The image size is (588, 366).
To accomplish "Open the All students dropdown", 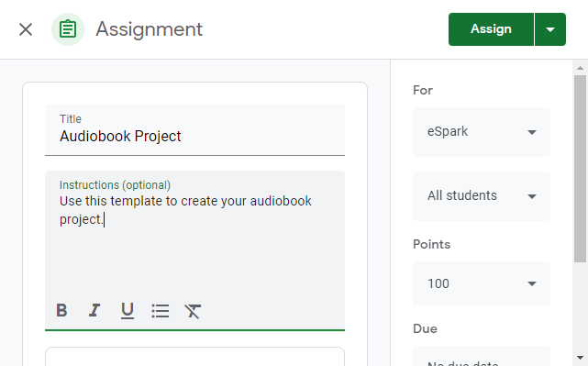I will (482, 196).
